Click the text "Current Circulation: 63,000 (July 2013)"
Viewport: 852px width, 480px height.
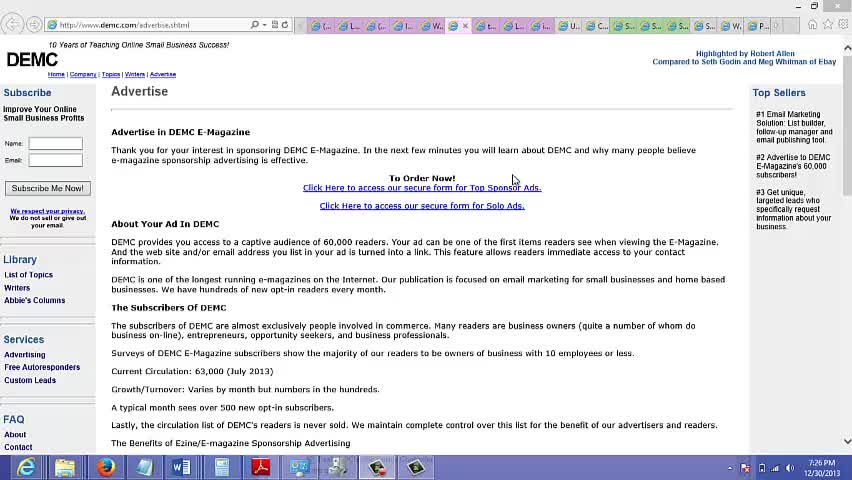coord(192,371)
